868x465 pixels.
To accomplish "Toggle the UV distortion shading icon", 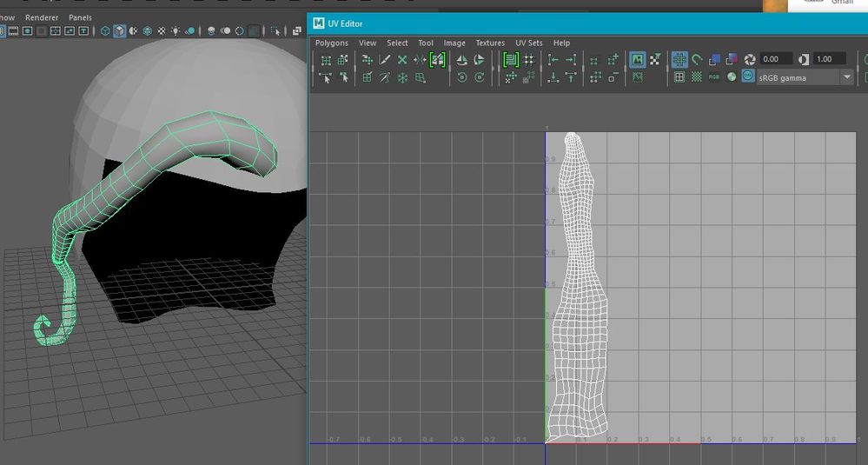I will [732, 60].
